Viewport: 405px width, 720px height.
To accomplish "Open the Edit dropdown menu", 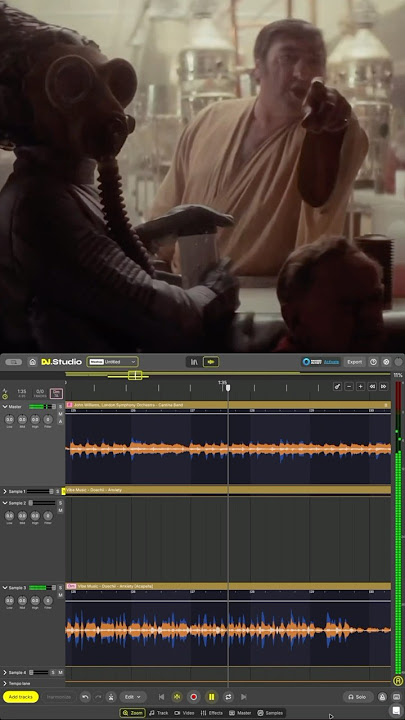I will point(133,697).
